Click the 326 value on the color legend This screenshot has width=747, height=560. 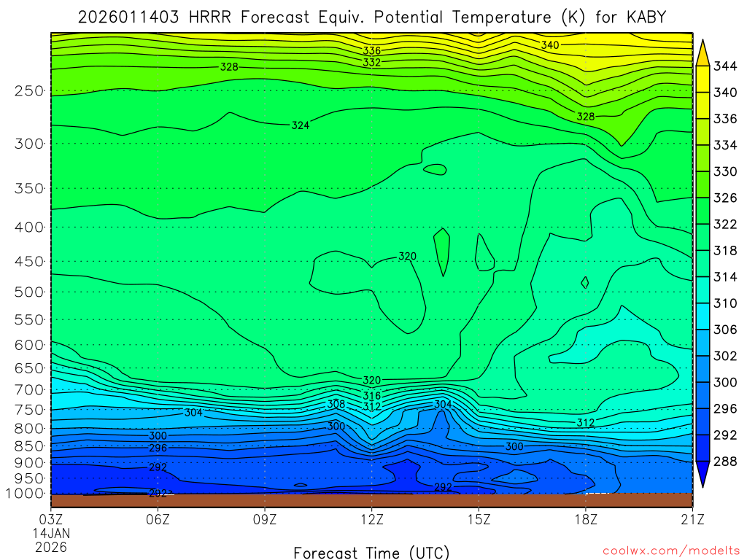click(724, 198)
